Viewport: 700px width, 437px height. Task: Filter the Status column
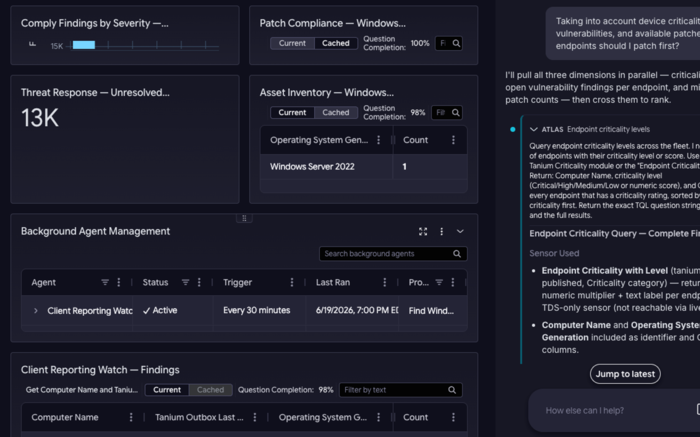(185, 282)
